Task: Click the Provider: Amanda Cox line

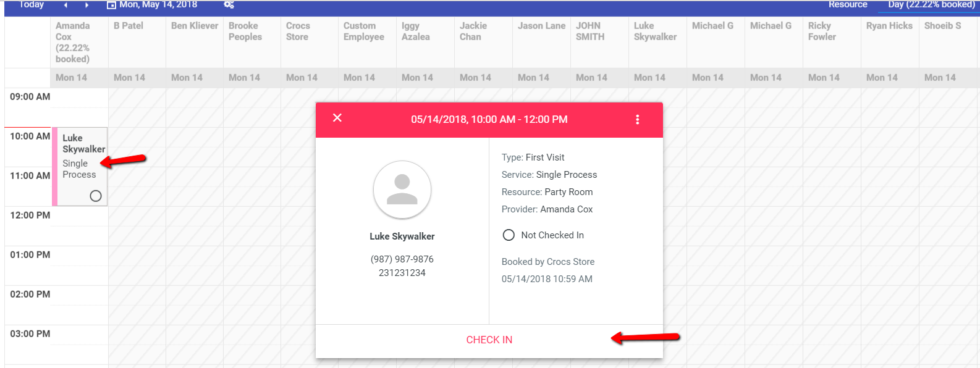Action: click(x=547, y=209)
